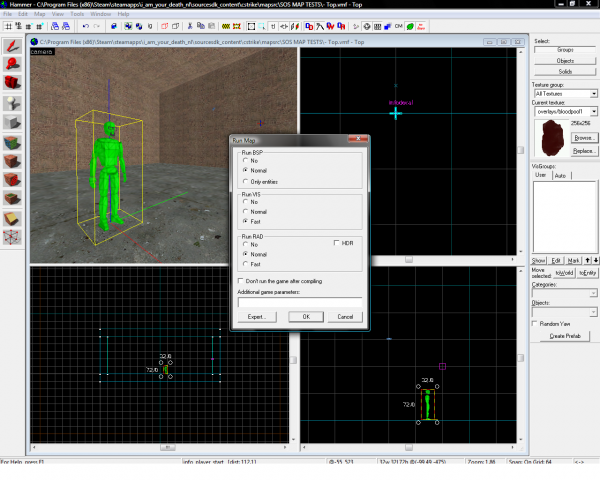Image resolution: width=600 pixels, height=480 pixels.
Task: Switch to the Auto VisGroups tab
Action: tap(559, 174)
